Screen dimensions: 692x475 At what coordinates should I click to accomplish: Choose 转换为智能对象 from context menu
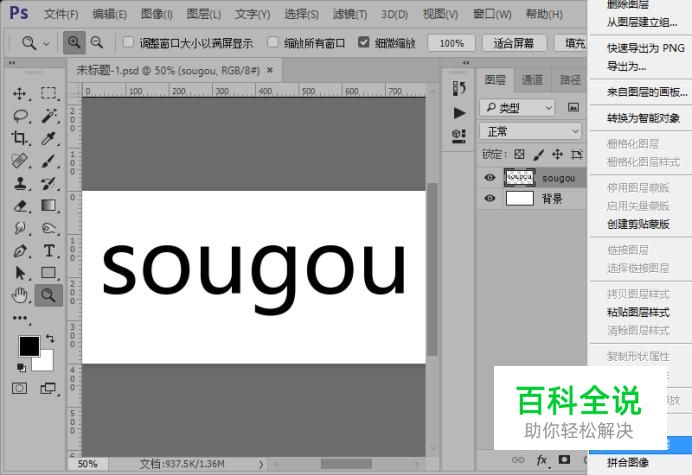643,118
